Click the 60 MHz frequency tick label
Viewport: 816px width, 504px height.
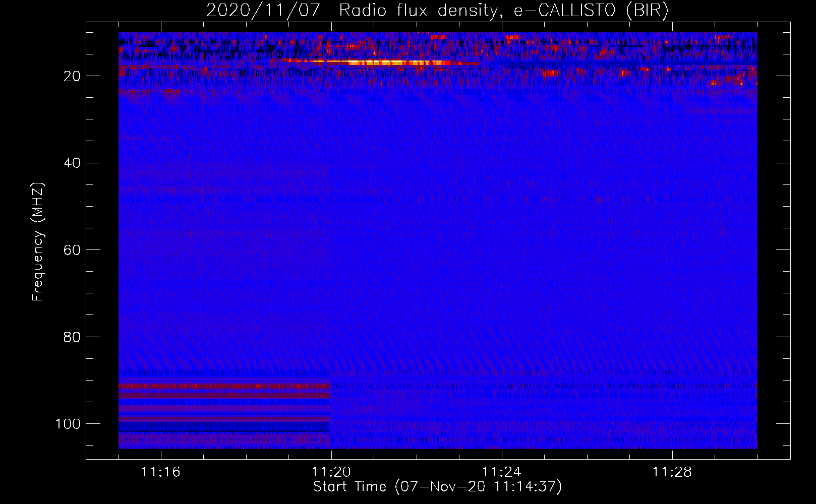pyautogui.click(x=73, y=250)
